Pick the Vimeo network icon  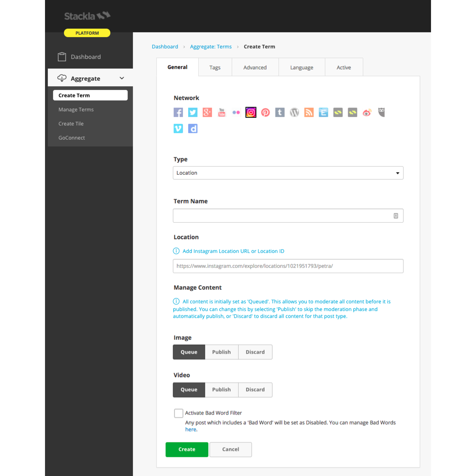[178, 129]
